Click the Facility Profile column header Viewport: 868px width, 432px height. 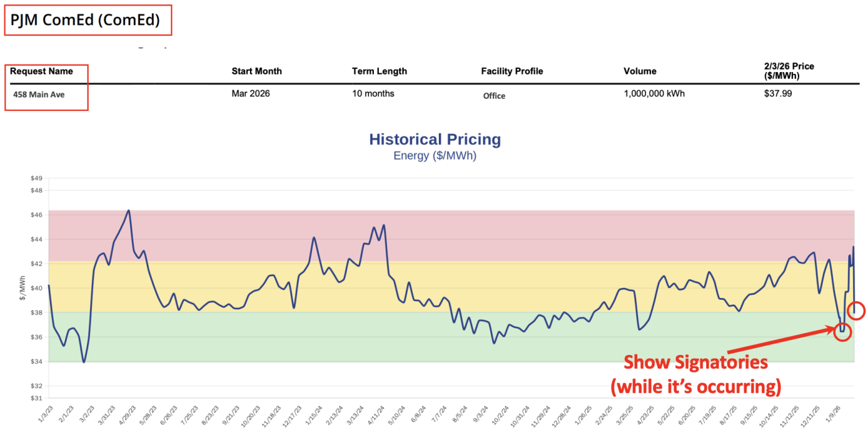(x=512, y=71)
